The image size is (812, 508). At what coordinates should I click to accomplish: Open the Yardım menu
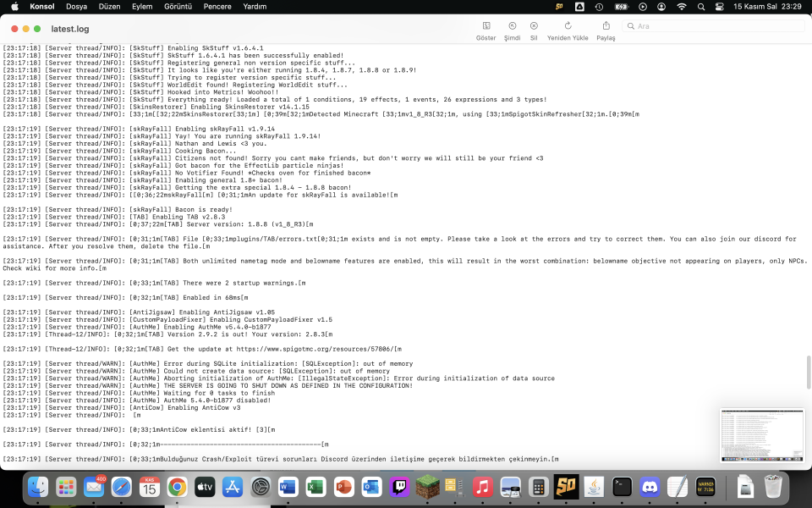click(255, 7)
